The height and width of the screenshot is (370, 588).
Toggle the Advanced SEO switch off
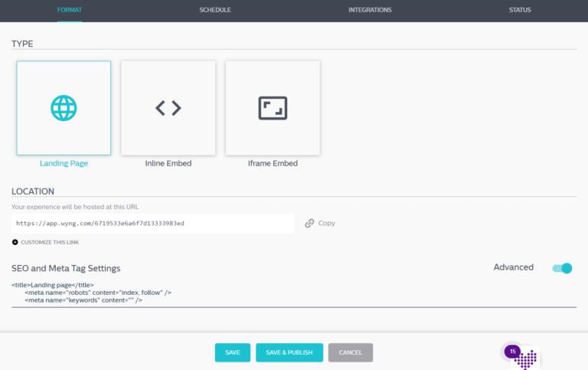[562, 268]
